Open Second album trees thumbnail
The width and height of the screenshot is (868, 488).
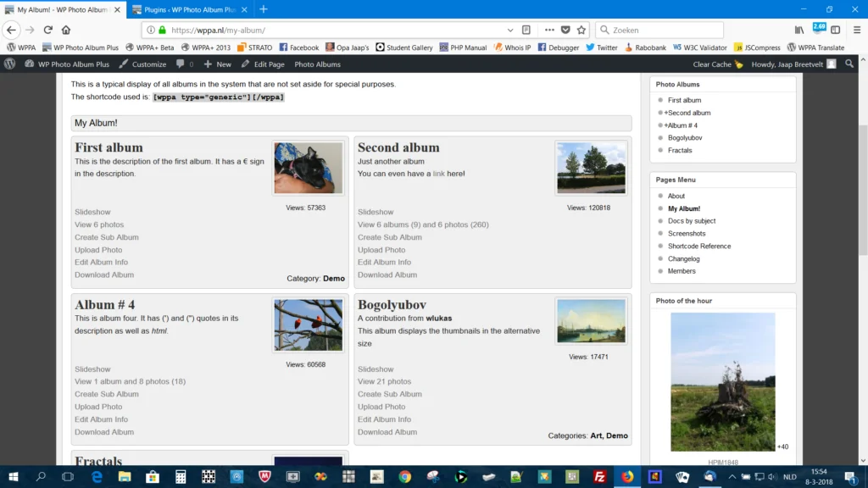coord(591,169)
